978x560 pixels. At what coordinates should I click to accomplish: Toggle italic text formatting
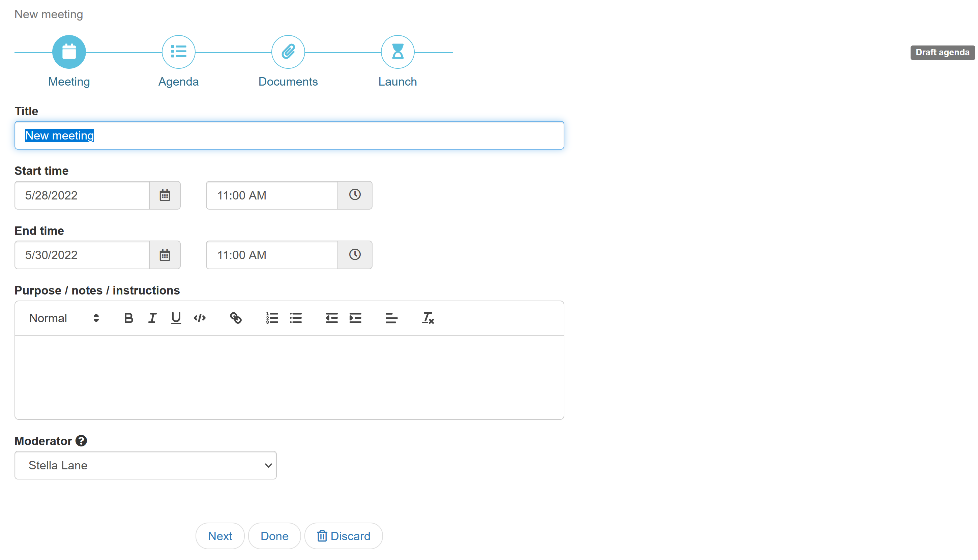152,318
